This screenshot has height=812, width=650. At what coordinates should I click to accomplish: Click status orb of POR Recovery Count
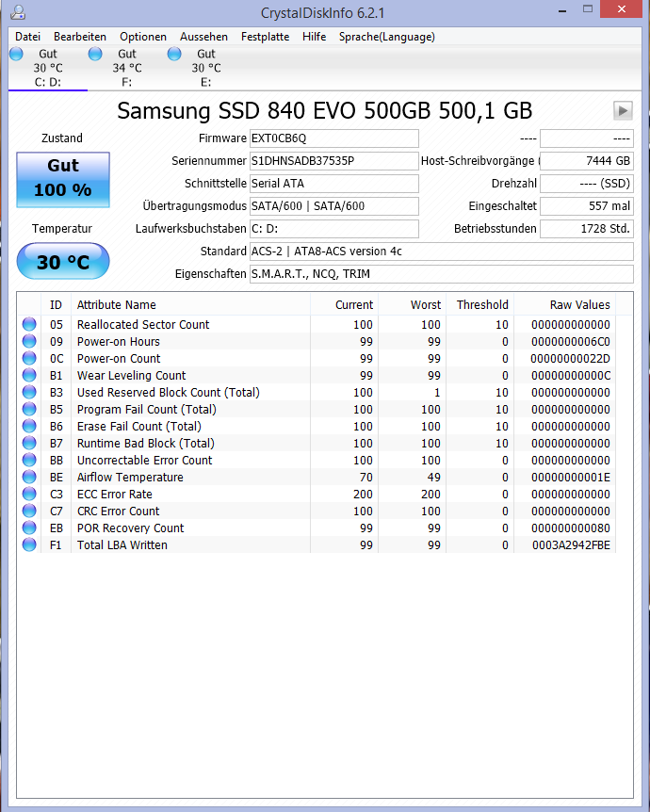click(x=29, y=528)
